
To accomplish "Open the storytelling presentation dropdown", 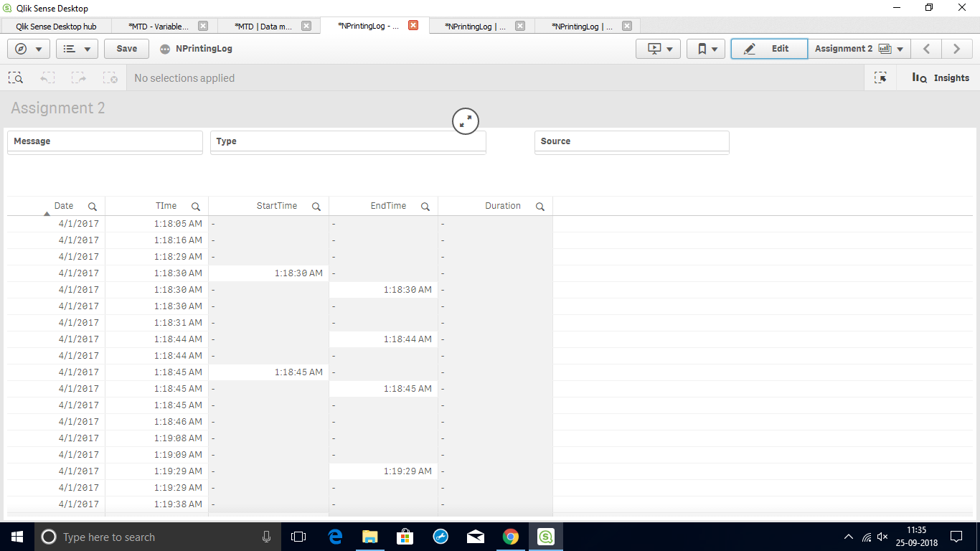I will click(x=658, y=49).
